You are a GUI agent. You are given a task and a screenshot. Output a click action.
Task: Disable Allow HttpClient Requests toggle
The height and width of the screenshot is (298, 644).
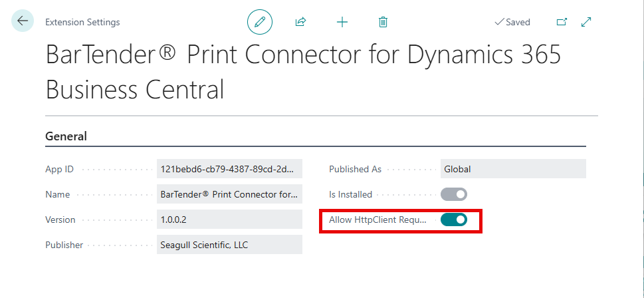(453, 220)
